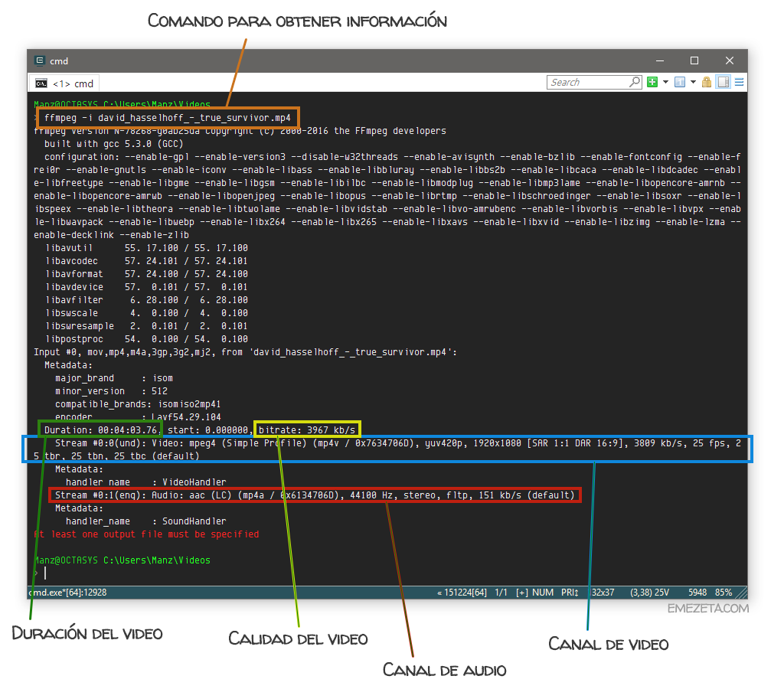784x689 pixels.
Task: Click the '5948' status bar value
Action: [x=697, y=593]
